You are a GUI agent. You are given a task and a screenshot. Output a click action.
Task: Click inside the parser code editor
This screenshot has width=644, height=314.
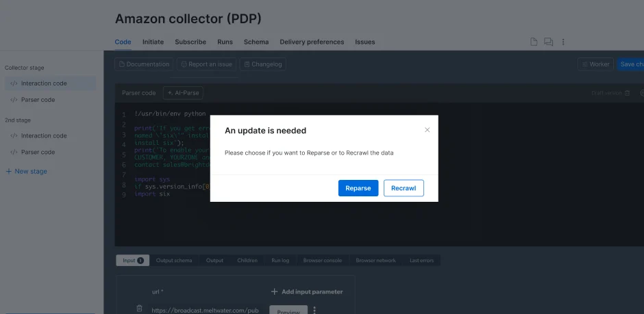379,174
